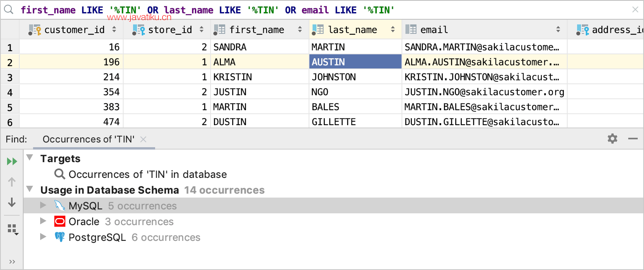Image resolution: width=644 pixels, height=270 pixels.
Task: Select row number 1
Action: (10, 48)
